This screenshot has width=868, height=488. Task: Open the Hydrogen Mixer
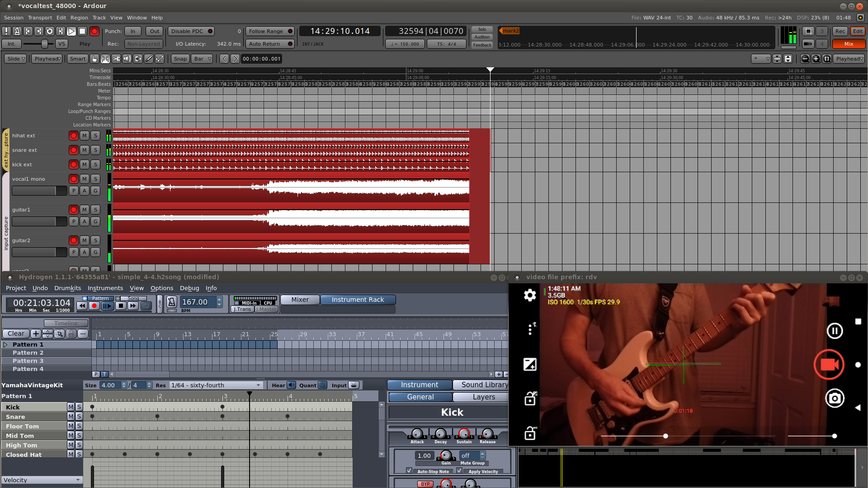pos(300,300)
